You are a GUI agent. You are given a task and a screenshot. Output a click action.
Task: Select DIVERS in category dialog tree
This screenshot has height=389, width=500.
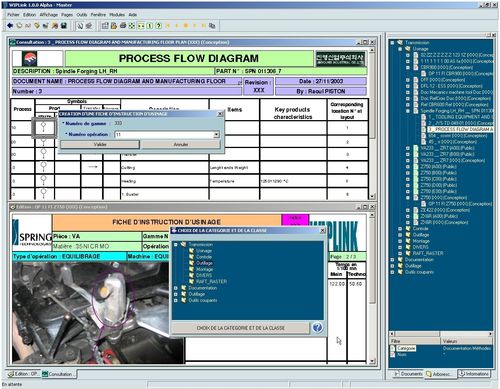[204, 275]
